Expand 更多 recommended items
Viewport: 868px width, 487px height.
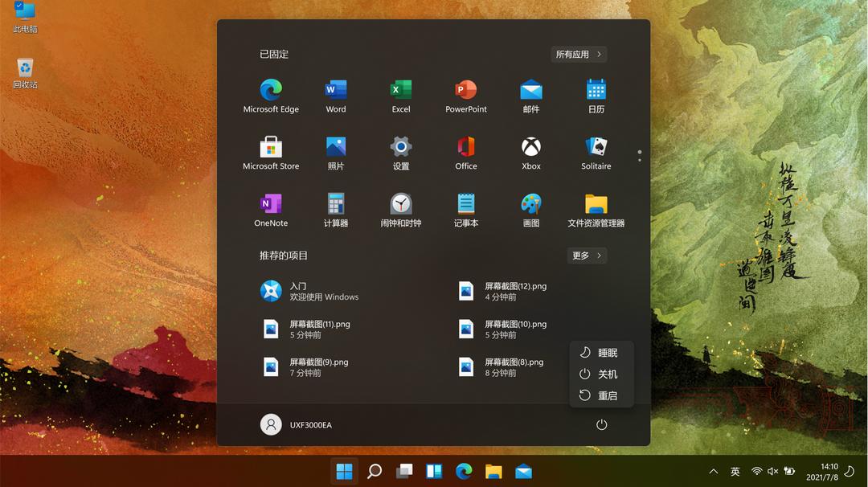pyautogui.click(x=586, y=256)
